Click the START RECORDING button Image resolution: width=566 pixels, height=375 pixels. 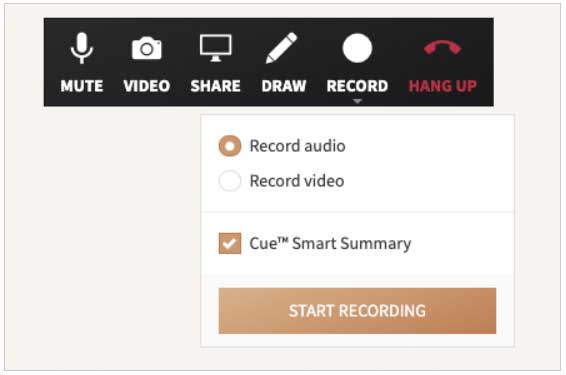pyautogui.click(x=357, y=311)
